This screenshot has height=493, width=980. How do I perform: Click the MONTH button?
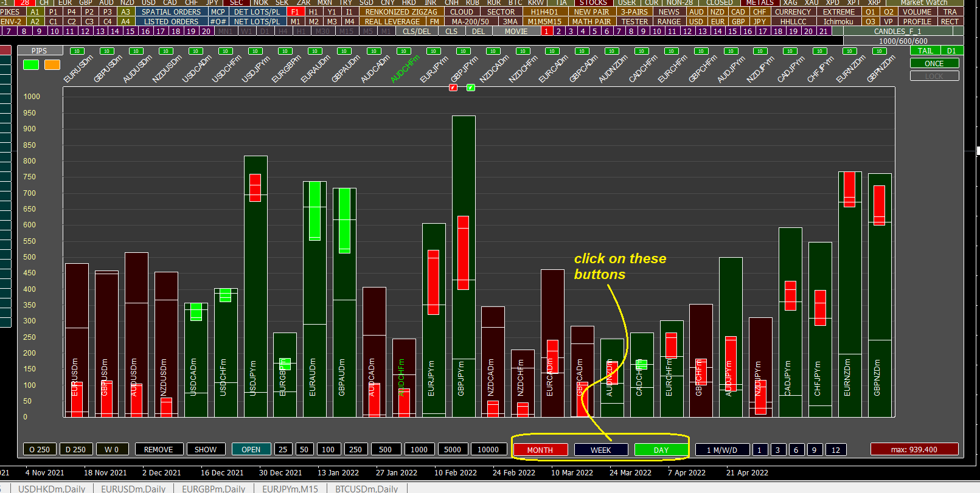pos(540,450)
